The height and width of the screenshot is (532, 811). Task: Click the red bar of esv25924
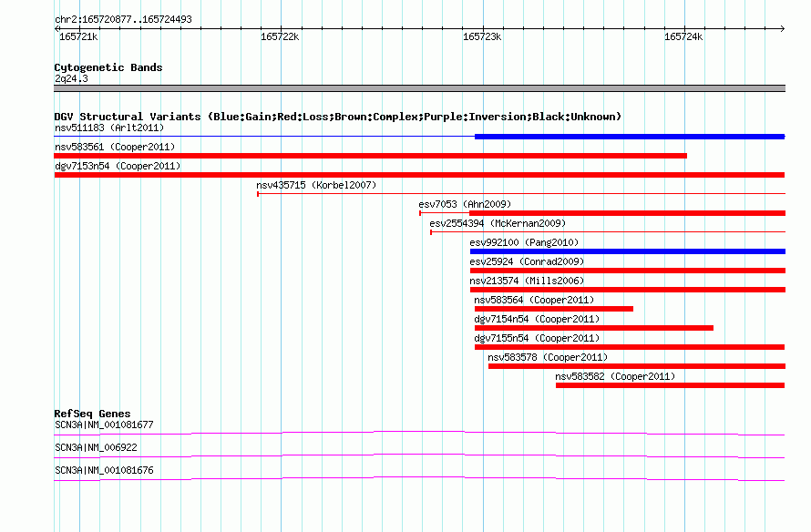tap(628, 271)
